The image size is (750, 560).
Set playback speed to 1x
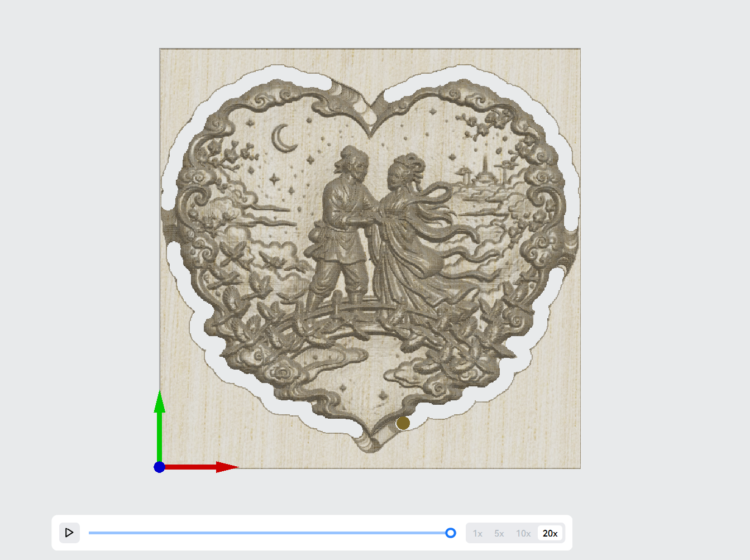[x=477, y=533]
